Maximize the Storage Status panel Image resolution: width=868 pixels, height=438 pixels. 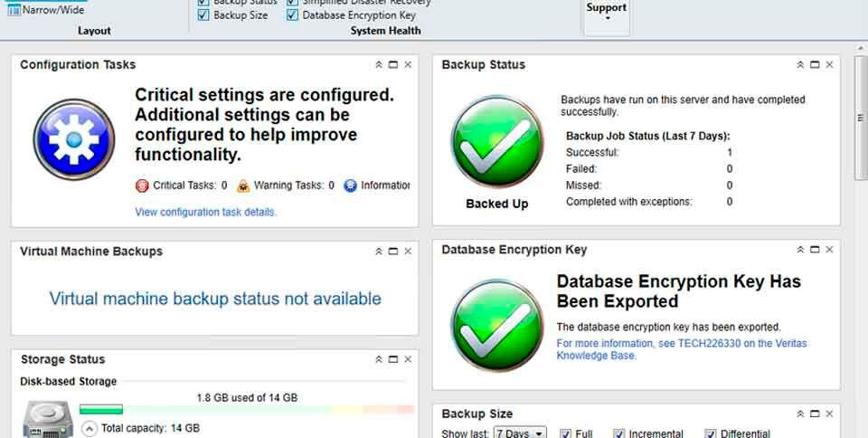point(393,359)
